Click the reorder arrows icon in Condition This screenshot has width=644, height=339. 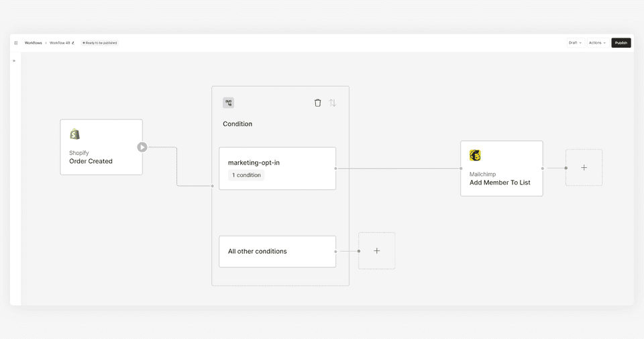pos(333,103)
